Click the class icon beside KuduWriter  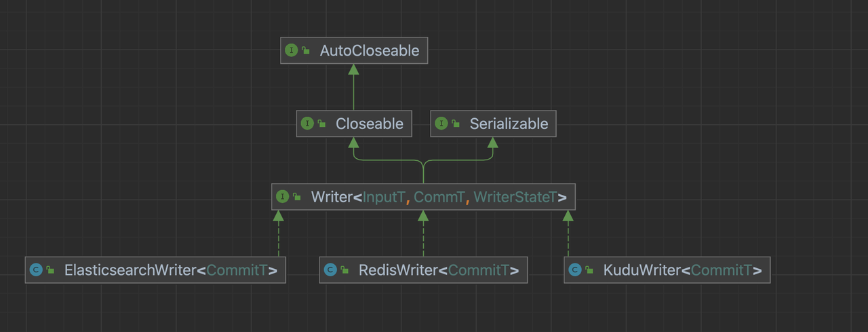(x=575, y=270)
